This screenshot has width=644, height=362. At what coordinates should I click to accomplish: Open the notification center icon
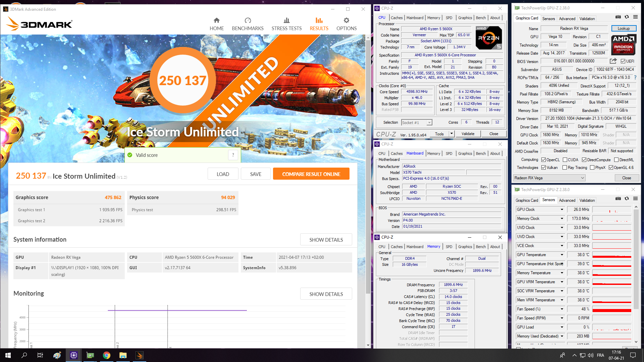633,355
